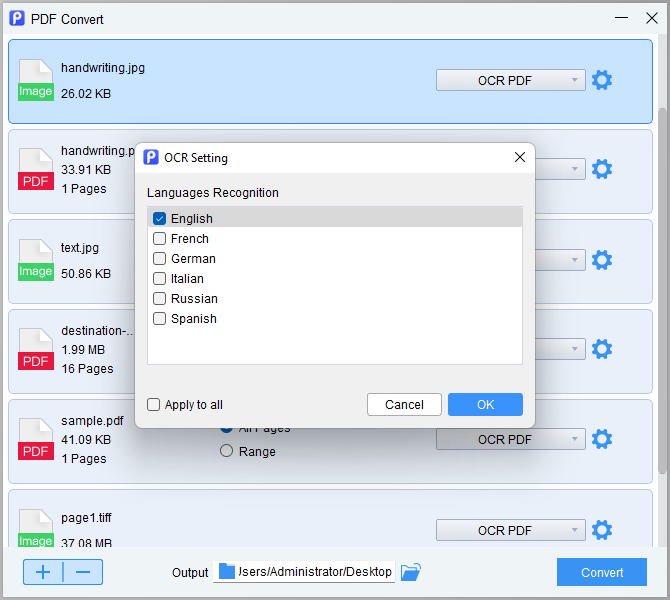Screen dimensions: 670x600
Task: Click the Languages Recognition label
Action: click(213, 193)
